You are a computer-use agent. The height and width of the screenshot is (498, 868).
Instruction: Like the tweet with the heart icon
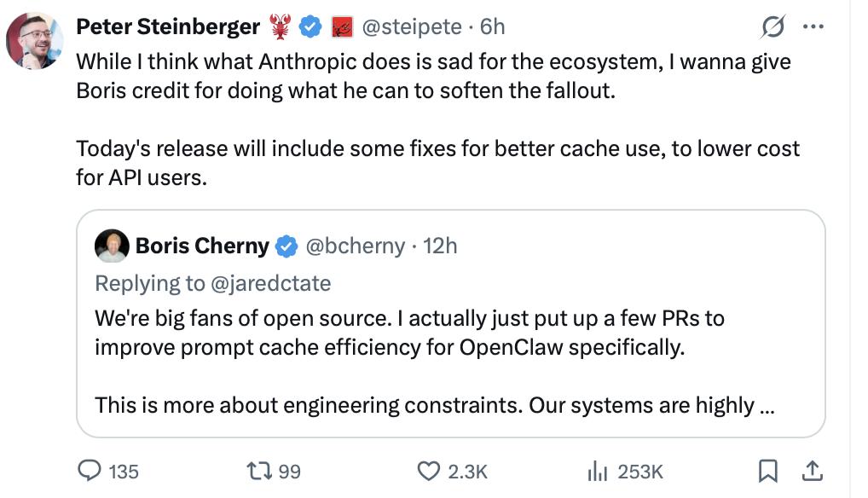click(426, 471)
